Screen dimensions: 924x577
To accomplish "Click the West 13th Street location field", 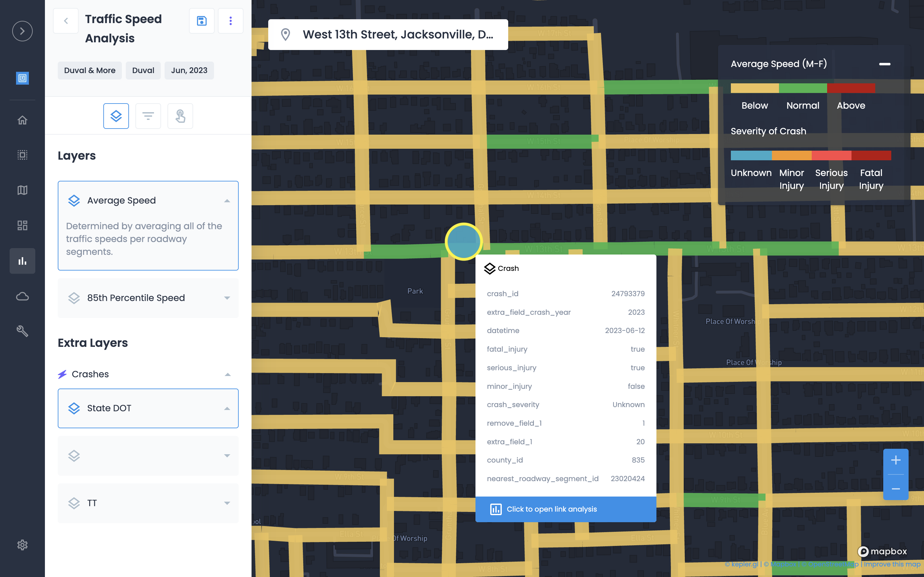I will (x=388, y=35).
